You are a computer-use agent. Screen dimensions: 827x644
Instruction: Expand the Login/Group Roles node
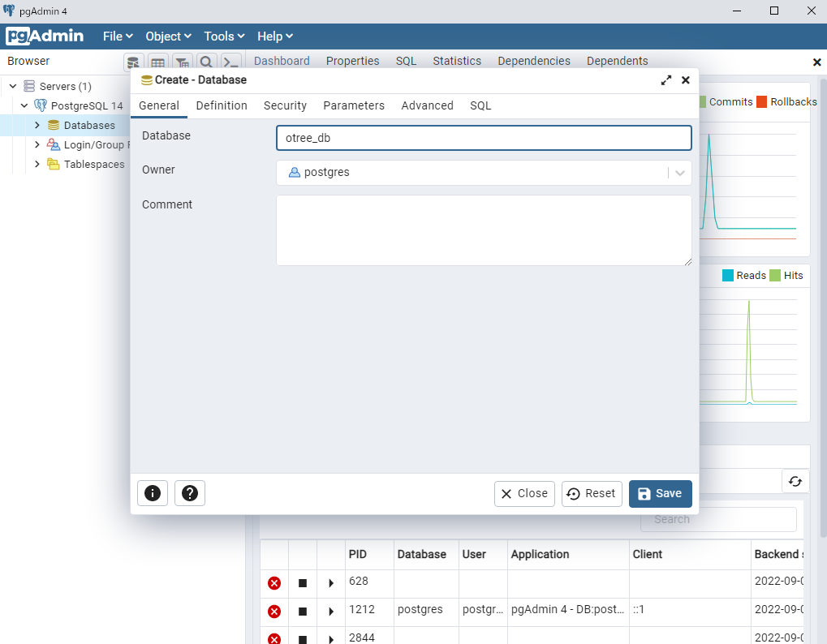click(x=37, y=144)
